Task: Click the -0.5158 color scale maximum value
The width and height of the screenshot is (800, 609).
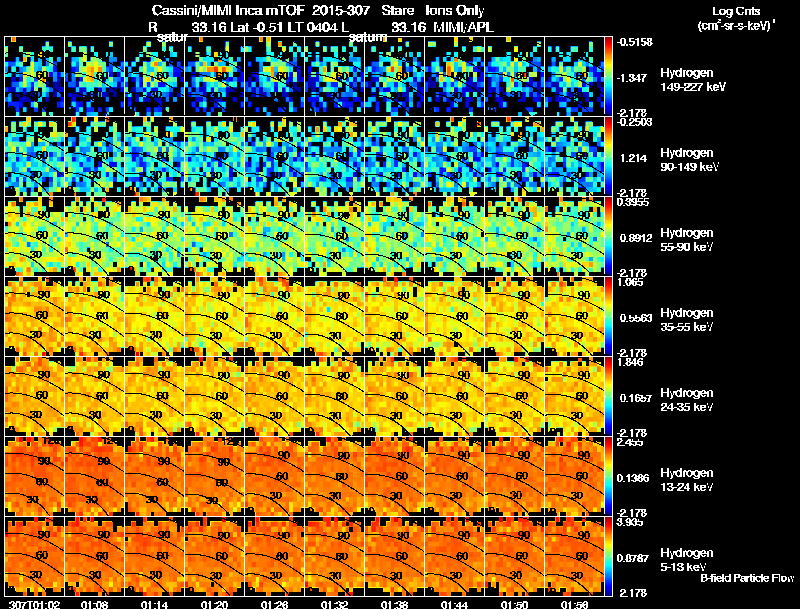Action: [634, 42]
